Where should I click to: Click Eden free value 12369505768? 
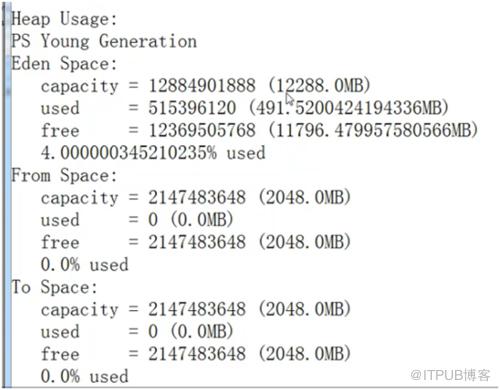coord(202,130)
